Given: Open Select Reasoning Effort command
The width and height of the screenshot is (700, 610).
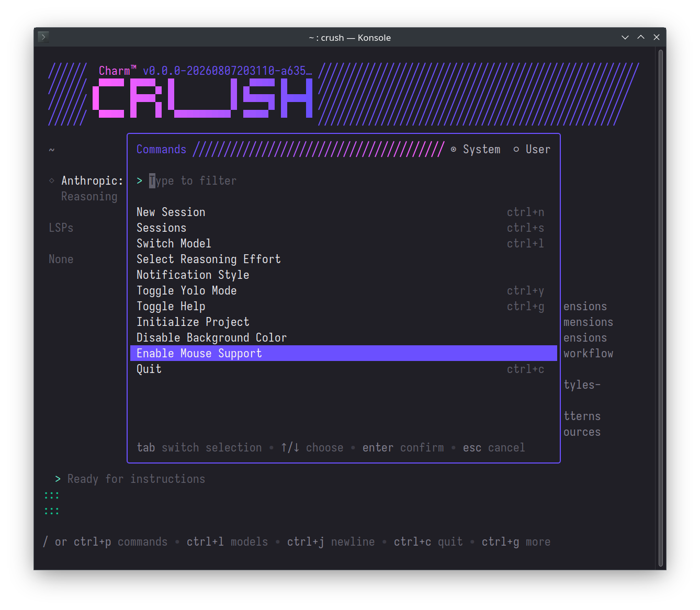Looking at the screenshot, I should pos(343,259).
